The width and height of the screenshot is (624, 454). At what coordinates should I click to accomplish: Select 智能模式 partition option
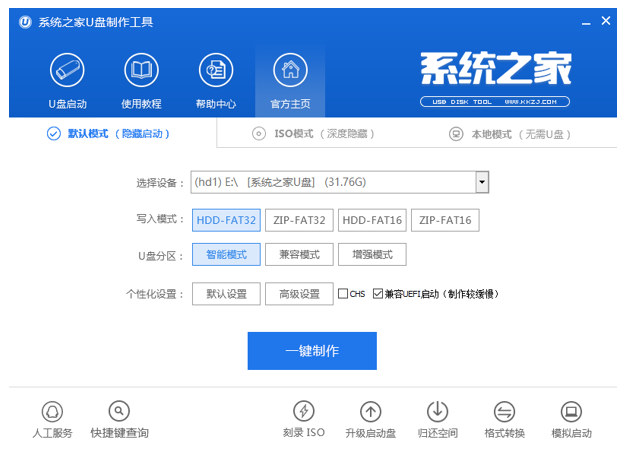(226, 254)
